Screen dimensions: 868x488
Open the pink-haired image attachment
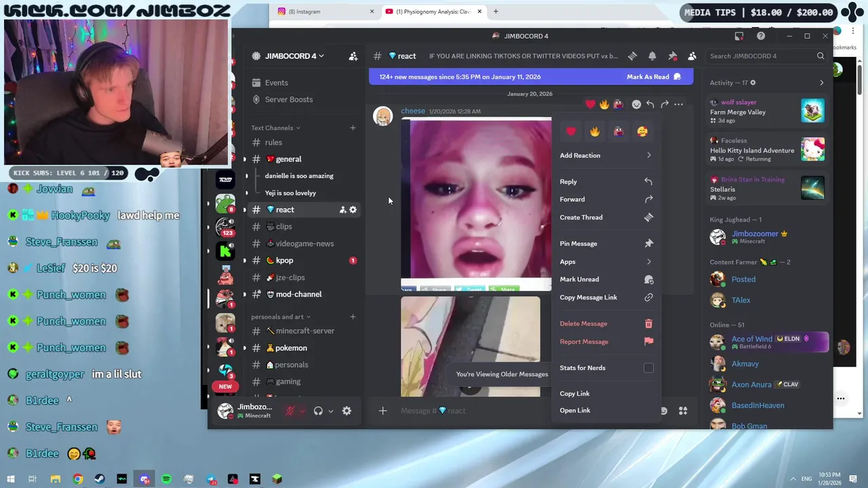476,205
